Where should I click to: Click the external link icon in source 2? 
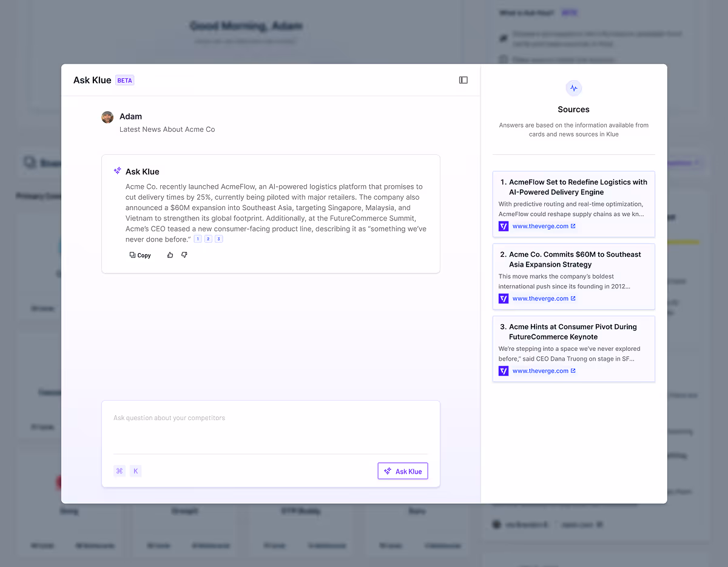573,298
